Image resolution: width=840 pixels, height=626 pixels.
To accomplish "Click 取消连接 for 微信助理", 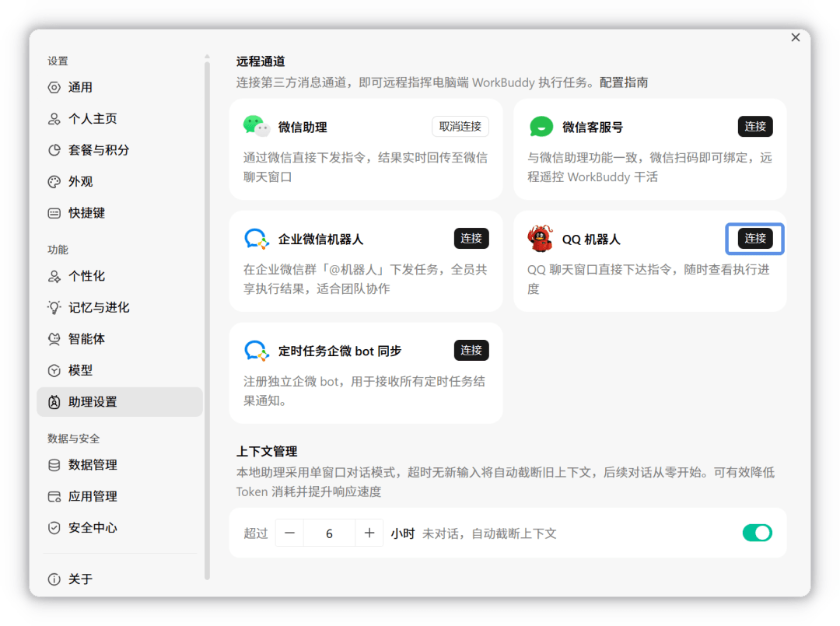I will click(460, 127).
